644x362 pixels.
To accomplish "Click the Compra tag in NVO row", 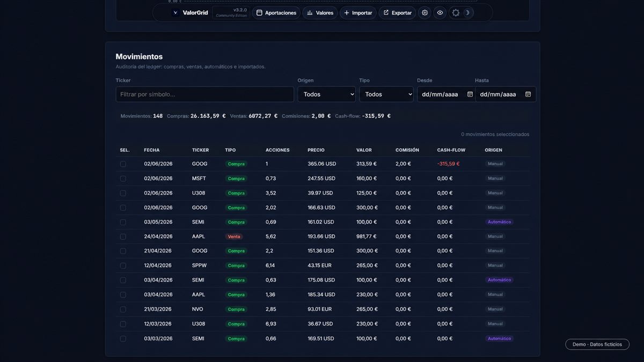I will pos(236,309).
